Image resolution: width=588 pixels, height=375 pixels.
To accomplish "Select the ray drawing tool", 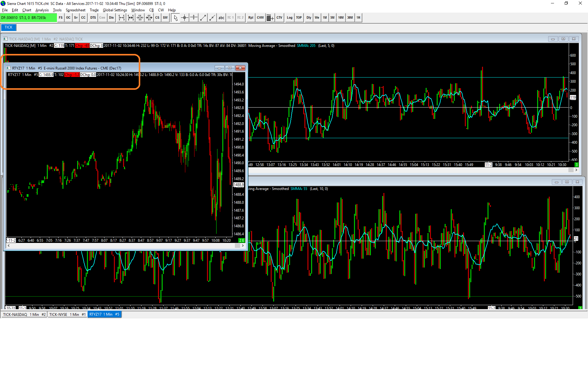I will 212,18.
